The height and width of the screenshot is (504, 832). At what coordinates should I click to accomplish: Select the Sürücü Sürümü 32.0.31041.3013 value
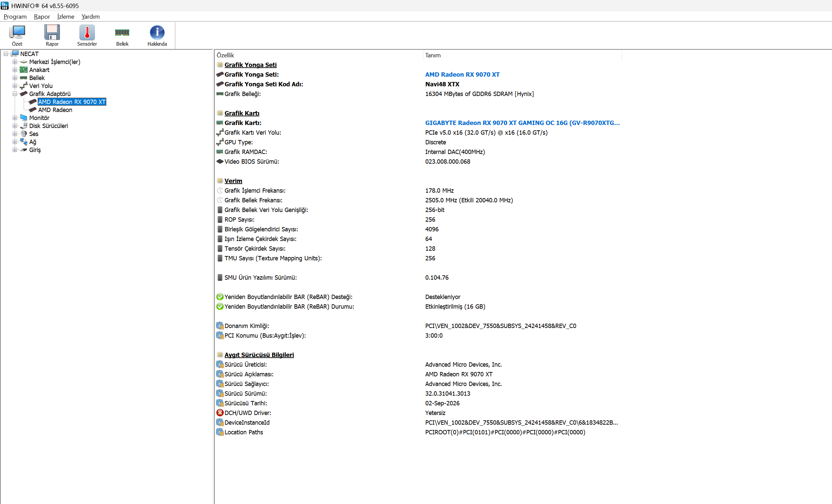[x=447, y=394]
